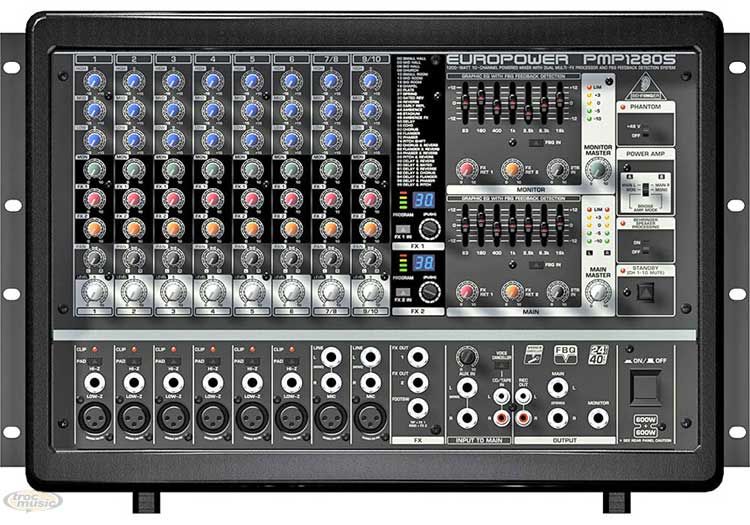This screenshot has height=525, width=750.
Task: Click channel 7/8 orange FX 2 knob
Action: 330,229
